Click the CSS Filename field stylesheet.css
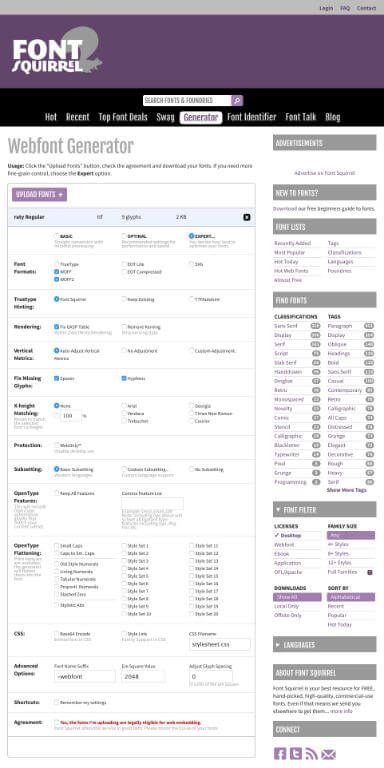 (219, 644)
